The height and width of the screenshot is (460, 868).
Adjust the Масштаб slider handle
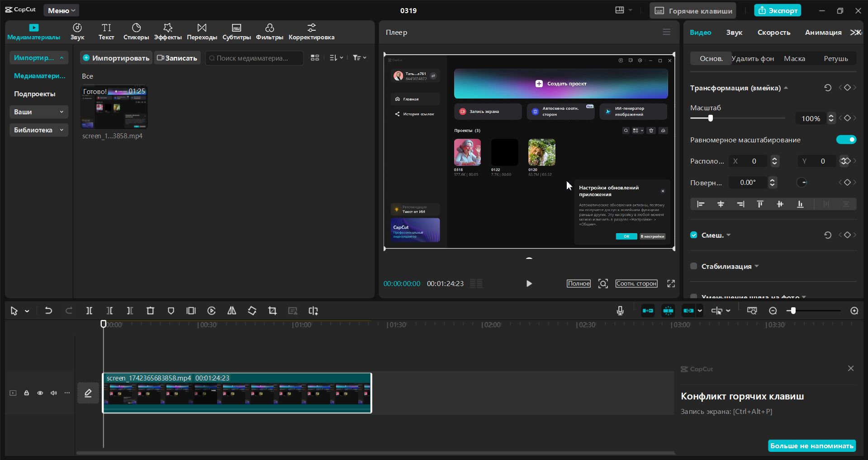[711, 118]
